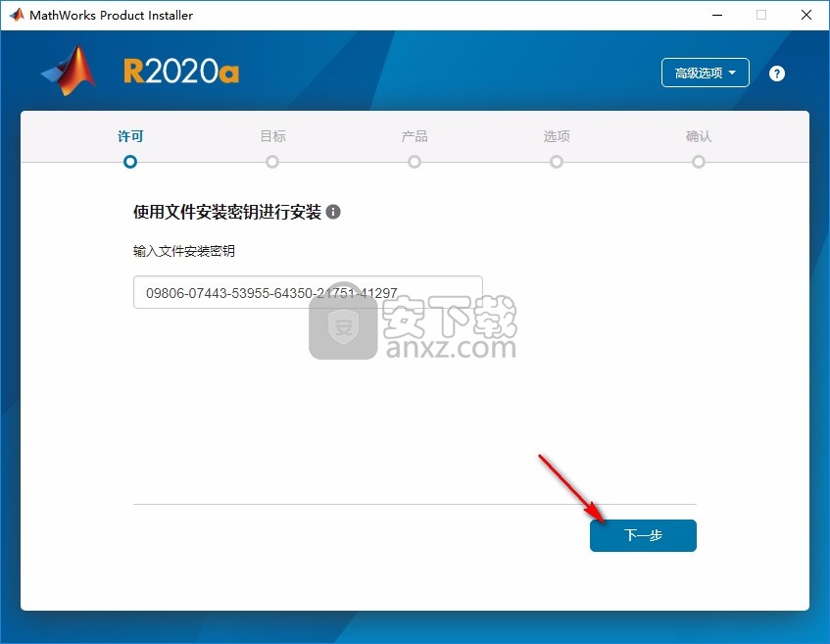This screenshot has height=644, width=830.
Task: Click the 目标 step circle marker
Action: [272, 162]
